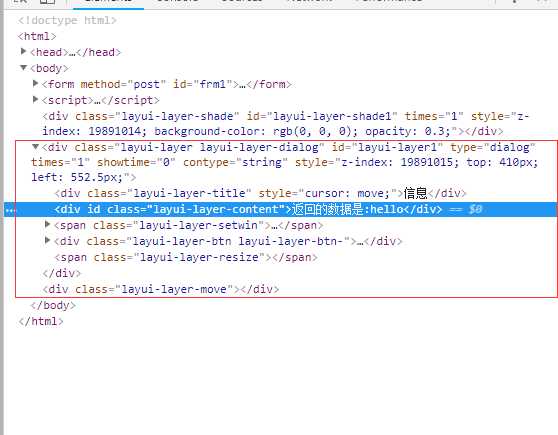Click the closing </div> tag after the layui-layer-resize span row
This screenshot has width=558, height=435.
[62, 273]
